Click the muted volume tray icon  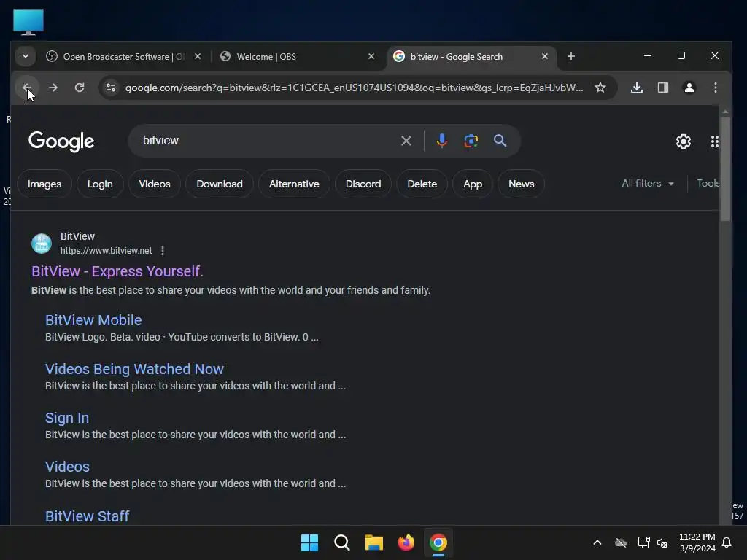[662, 542]
